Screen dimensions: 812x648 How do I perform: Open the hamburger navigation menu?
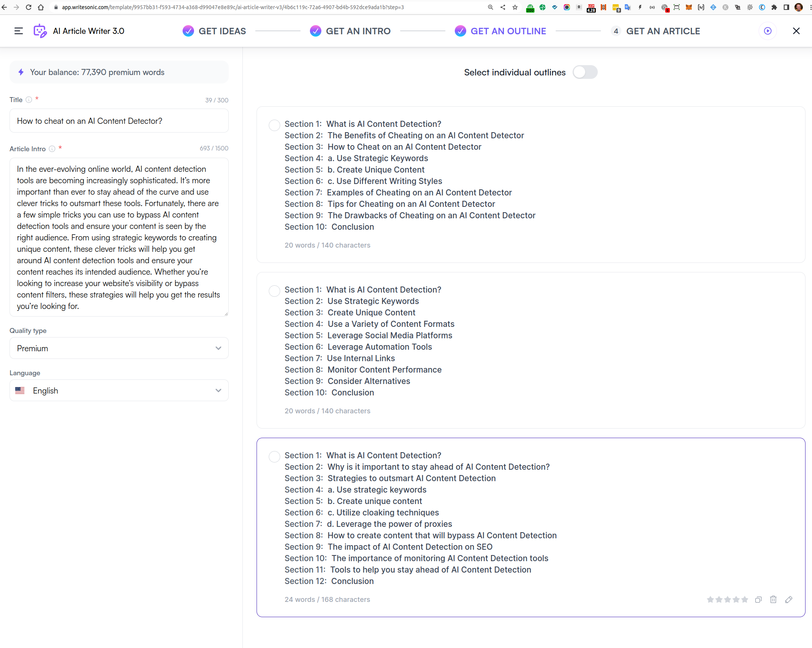[x=18, y=31]
